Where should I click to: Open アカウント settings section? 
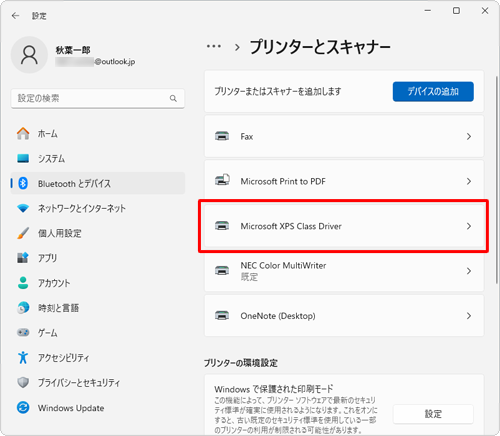[x=98, y=283]
